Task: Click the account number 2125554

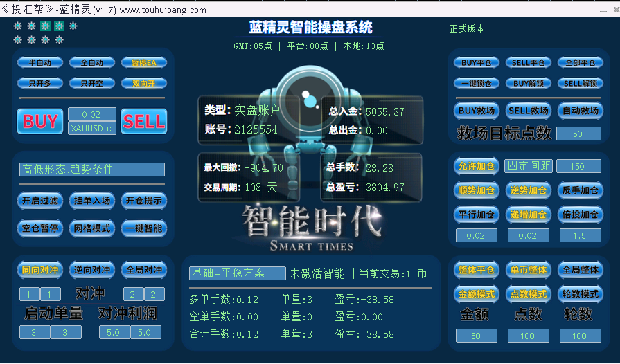Action: (256, 129)
